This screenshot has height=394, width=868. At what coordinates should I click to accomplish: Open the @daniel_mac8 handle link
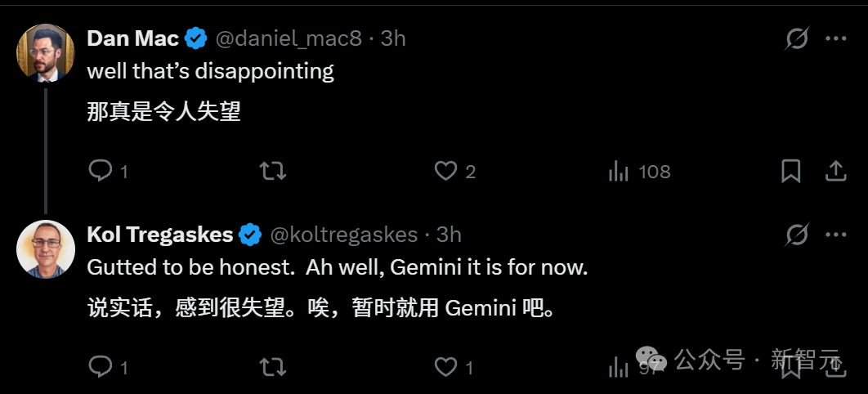(289, 38)
